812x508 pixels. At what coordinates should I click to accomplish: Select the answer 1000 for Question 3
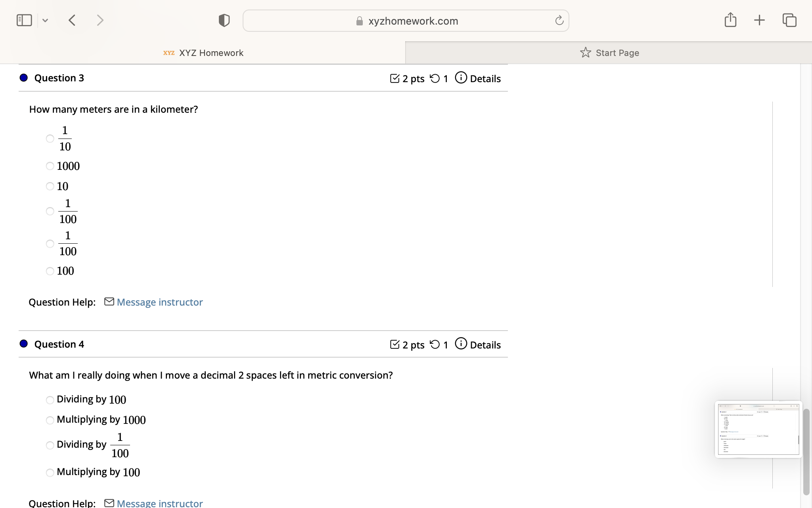50,166
